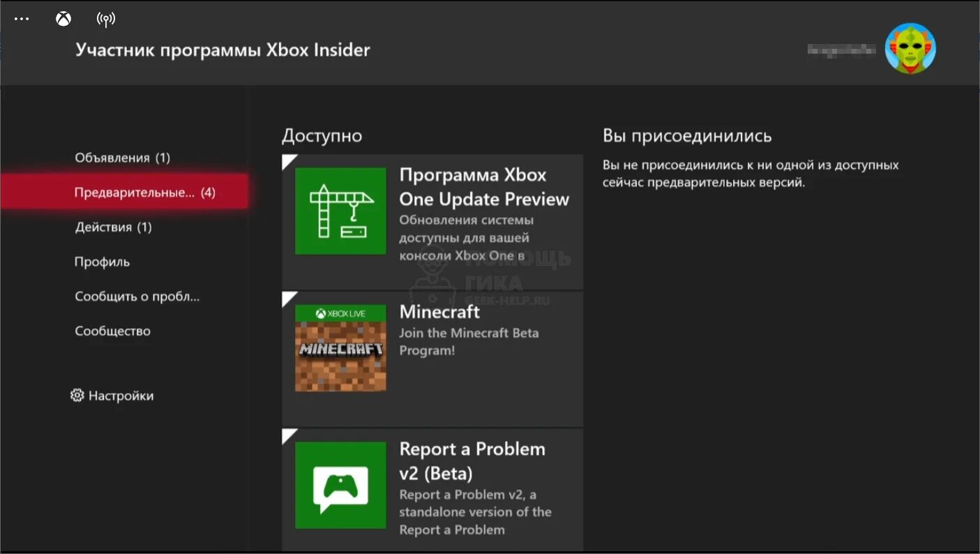Image resolution: width=980 pixels, height=554 pixels.
Task: Select the Minecraft cover thumbnail
Action: pos(340,347)
